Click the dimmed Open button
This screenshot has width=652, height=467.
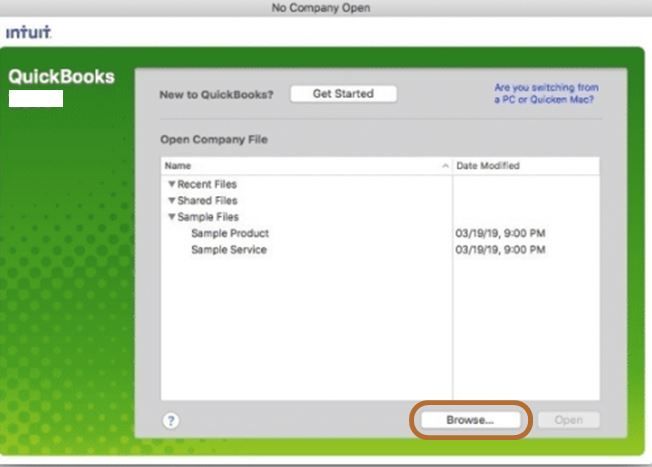coord(568,420)
